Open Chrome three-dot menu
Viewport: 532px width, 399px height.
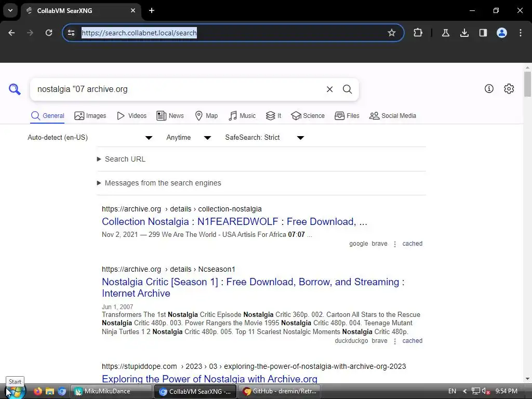(x=521, y=33)
